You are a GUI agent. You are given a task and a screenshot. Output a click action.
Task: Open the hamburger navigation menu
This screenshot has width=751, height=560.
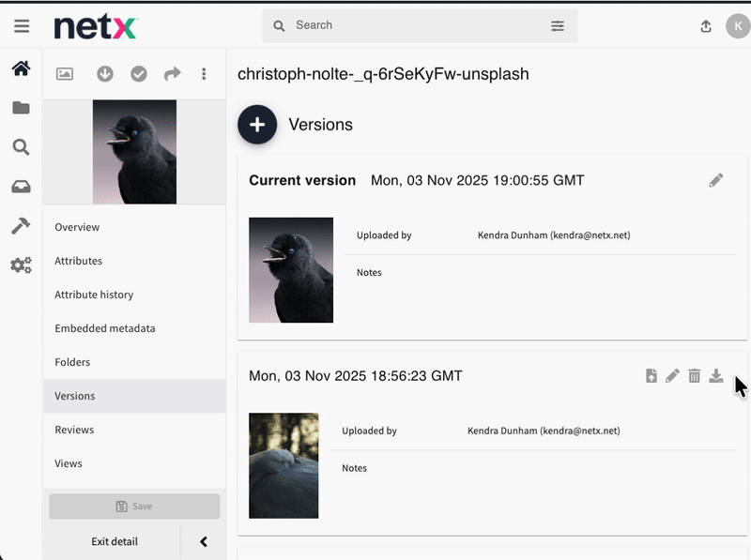click(22, 26)
